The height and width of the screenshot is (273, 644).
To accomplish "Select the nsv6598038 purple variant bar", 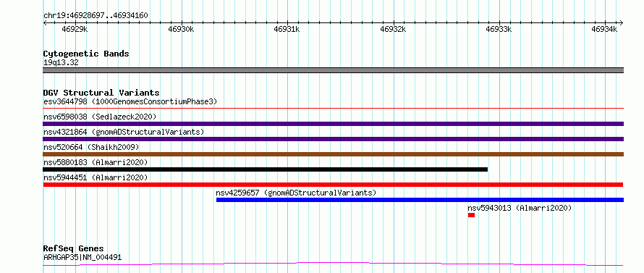I will 333,124.
